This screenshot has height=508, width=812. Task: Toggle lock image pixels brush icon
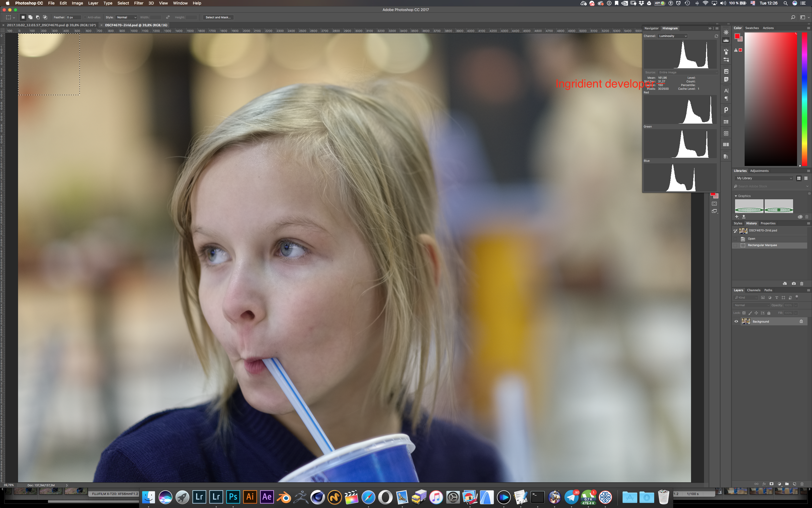pos(750,313)
